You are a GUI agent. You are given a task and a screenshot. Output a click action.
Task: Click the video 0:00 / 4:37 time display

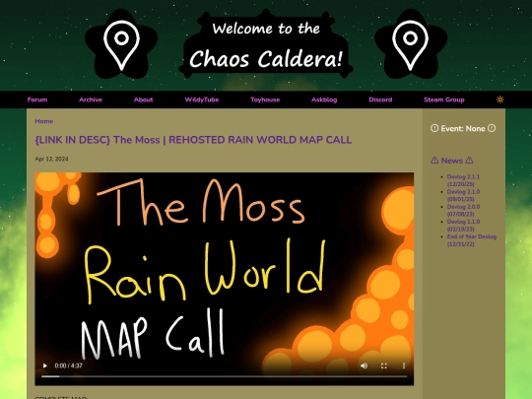68,366
